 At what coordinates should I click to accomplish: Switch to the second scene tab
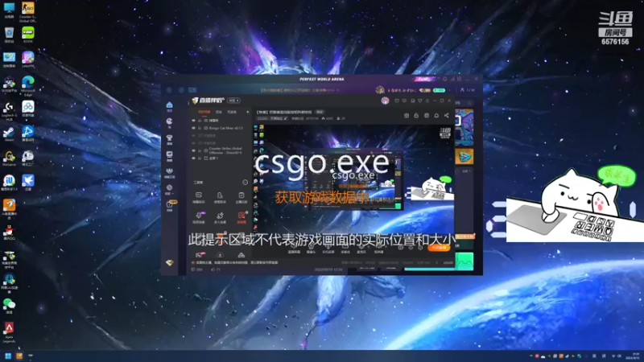pos(219,112)
